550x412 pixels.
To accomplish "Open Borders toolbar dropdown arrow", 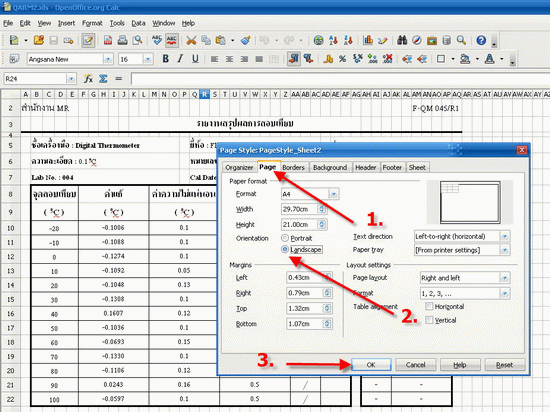I will point(453,59).
